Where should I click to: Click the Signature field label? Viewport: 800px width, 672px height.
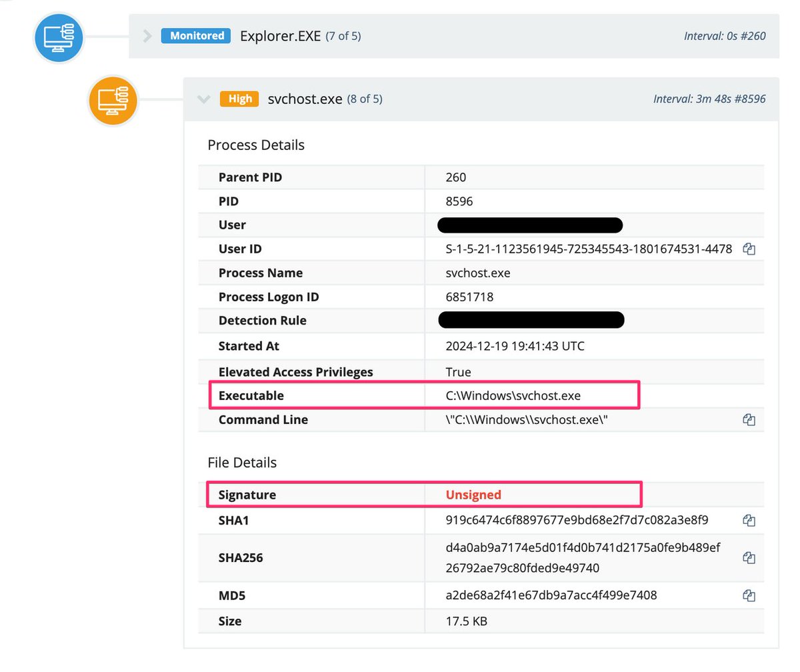247,495
